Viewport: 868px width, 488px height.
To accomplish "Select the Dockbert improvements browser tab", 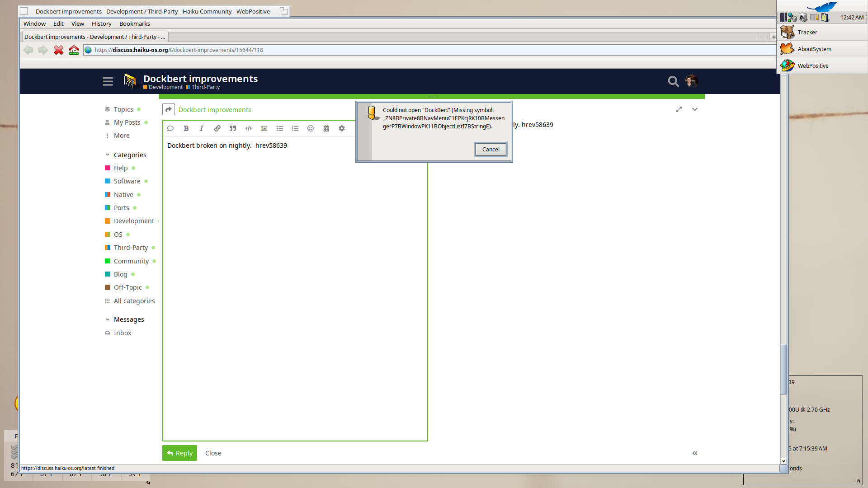I will pyautogui.click(x=94, y=37).
